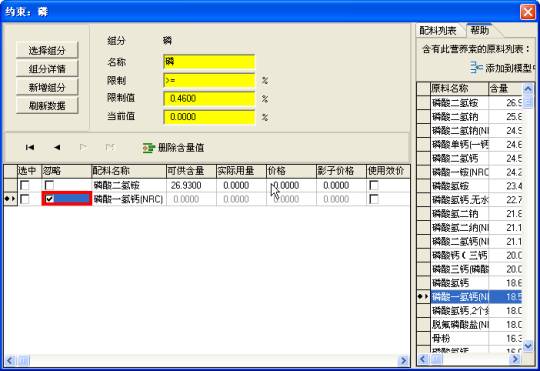Screen dimensions: 540x371
Task: Check 选中 box for 磷酸二氢铵 row
Action: (25, 185)
